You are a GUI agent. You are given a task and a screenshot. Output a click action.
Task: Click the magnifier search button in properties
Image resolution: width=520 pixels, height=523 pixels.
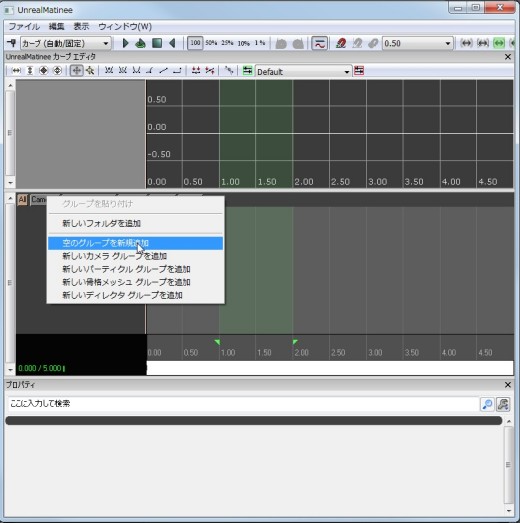point(487,404)
